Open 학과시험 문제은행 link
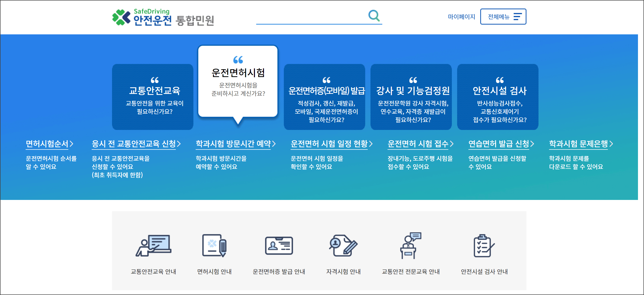 578,144
